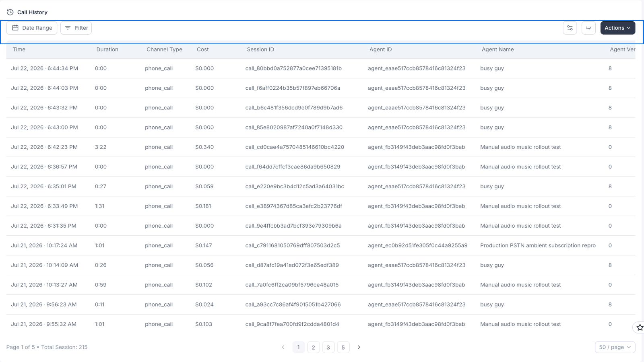644x362 pixels.
Task: Click the Jul 21, 2026 9:56:23 AM timestamp
Action: pyautogui.click(x=43, y=304)
